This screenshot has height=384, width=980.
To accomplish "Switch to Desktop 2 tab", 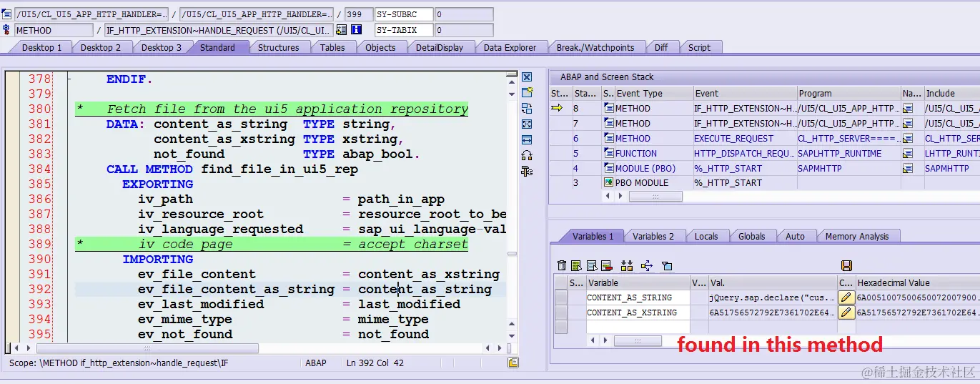I will [101, 47].
